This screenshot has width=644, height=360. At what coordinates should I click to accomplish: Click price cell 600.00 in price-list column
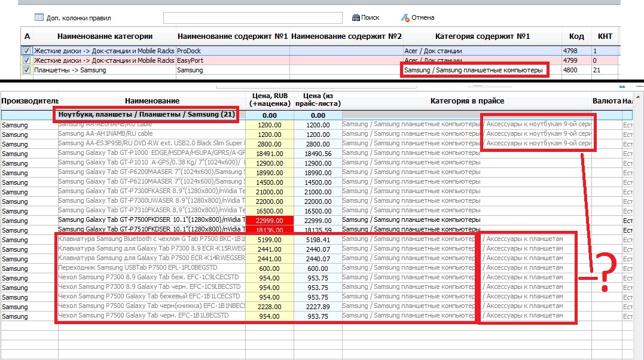[318, 269]
